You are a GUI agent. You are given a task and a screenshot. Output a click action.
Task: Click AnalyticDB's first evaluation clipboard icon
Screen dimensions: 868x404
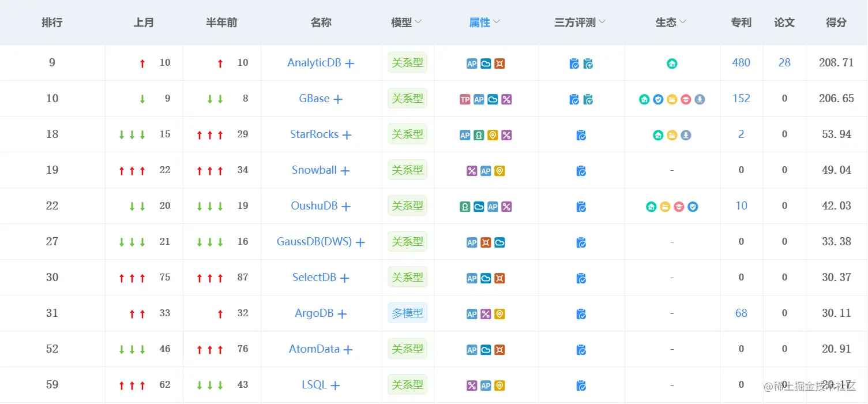tap(574, 63)
